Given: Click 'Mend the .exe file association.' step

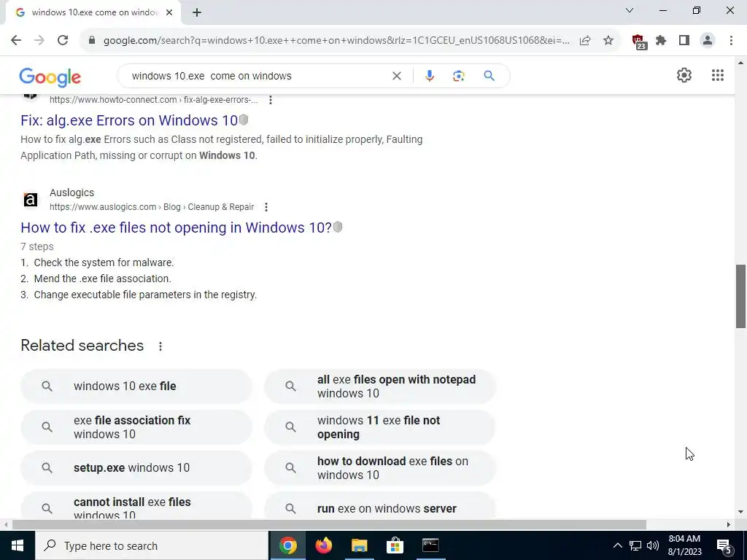Looking at the screenshot, I should (x=102, y=279).
